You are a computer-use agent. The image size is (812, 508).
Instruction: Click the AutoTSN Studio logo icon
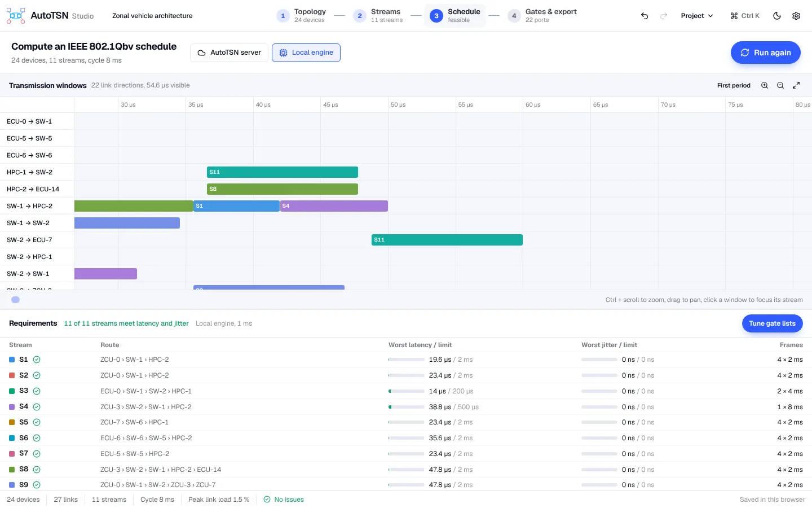point(16,16)
